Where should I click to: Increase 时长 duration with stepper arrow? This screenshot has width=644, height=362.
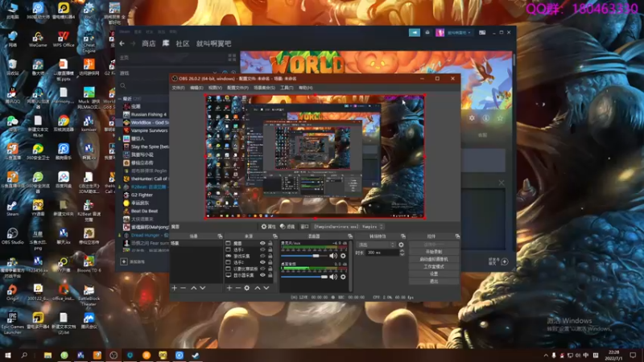coord(402,251)
